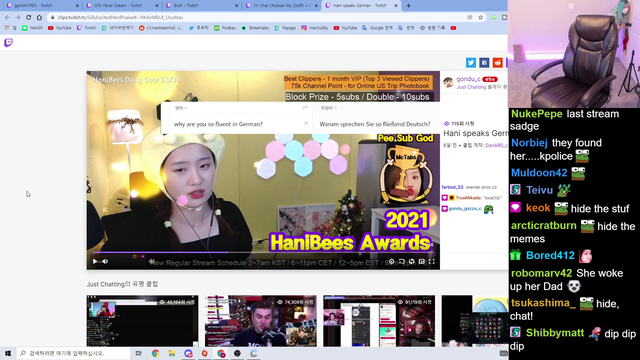Open the first YouTube bookmark

click(60, 28)
